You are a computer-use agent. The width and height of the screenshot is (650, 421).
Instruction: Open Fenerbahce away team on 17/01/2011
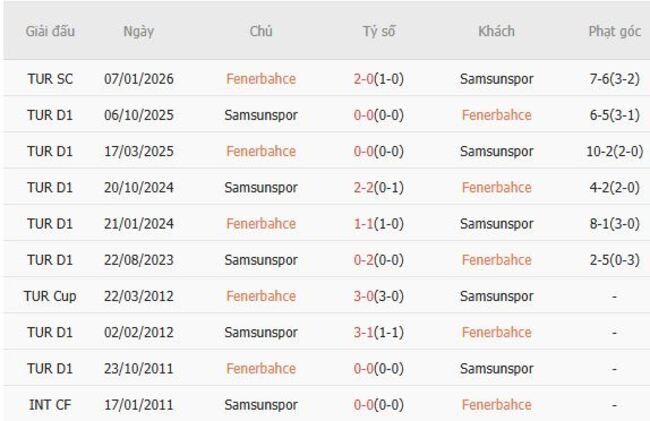(x=497, y=404)
